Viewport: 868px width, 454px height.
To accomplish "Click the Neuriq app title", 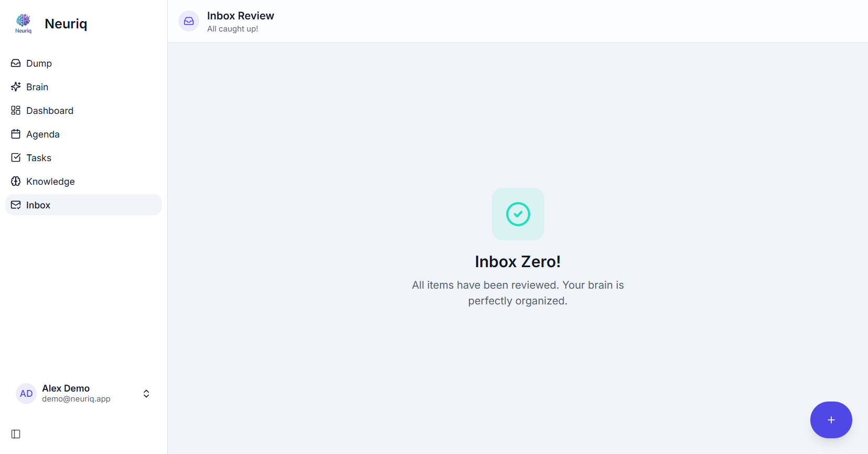I will click(x=66, y=24).
